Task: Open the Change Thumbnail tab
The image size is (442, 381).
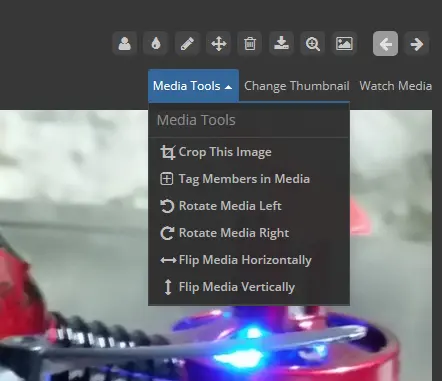Action: pos(297,86)
